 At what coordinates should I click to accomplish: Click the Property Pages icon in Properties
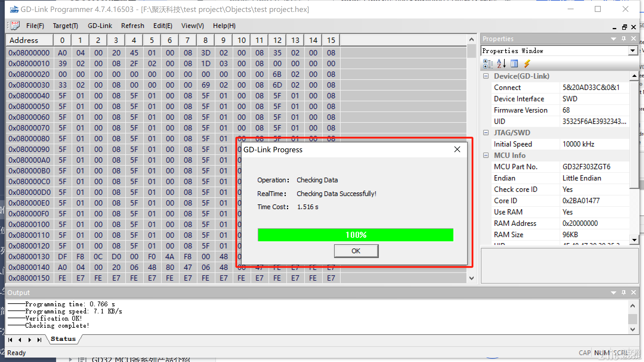(514, 63)
